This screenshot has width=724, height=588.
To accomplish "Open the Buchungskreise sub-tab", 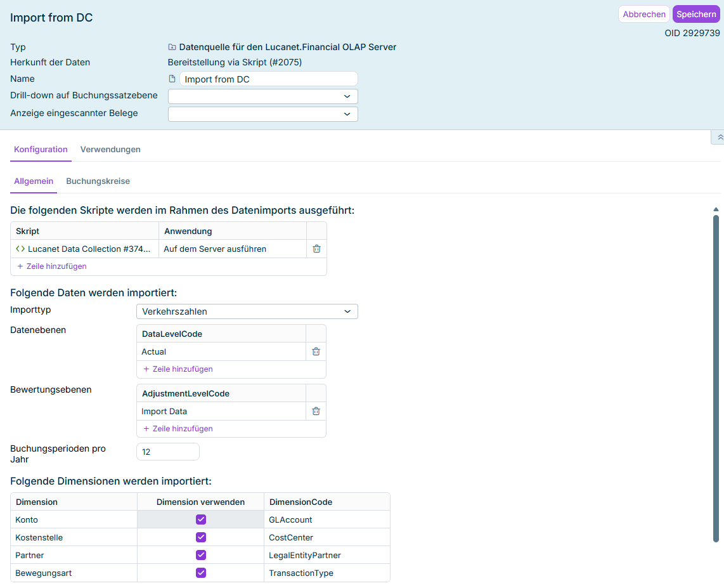I will tap(98, 181).
